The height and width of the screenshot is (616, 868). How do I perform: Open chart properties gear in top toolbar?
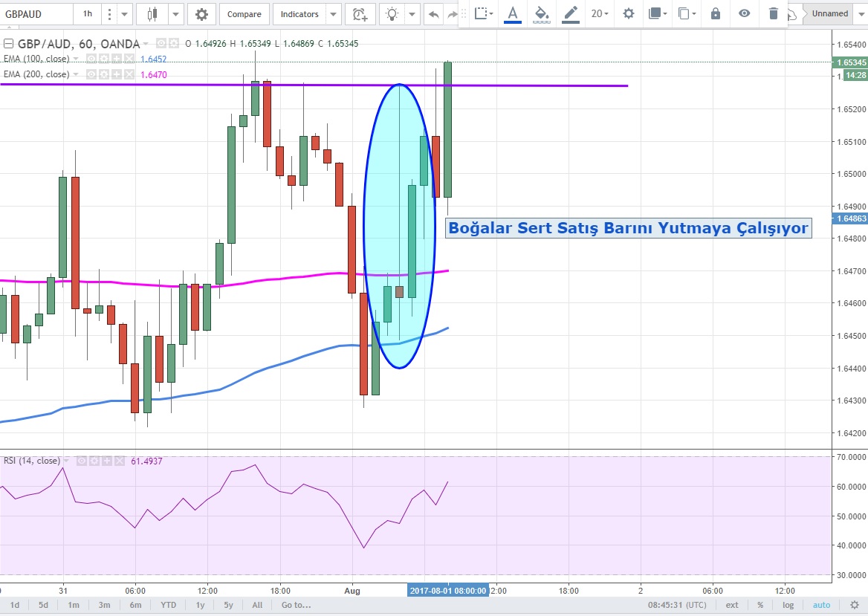pyautogui.click(x=201, y=14)
